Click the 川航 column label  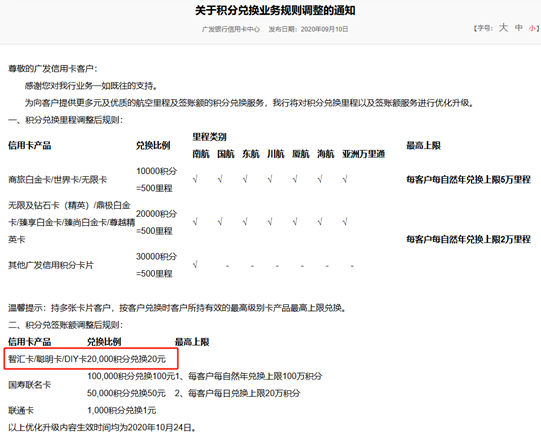pyautogui.click(x=276, y=154)
